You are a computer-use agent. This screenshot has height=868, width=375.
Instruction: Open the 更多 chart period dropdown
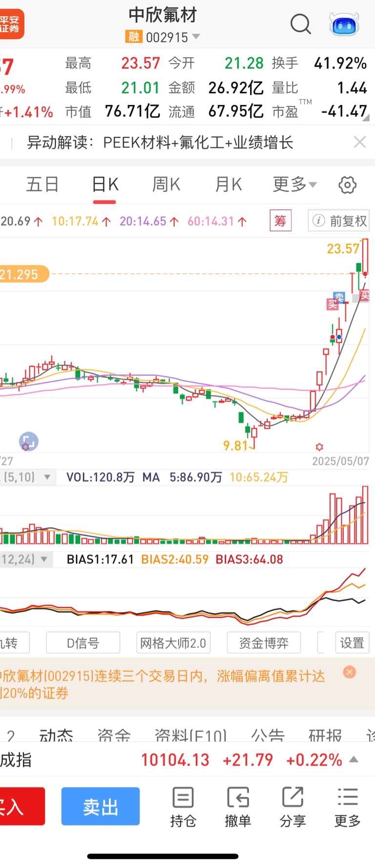coord(295,185)
